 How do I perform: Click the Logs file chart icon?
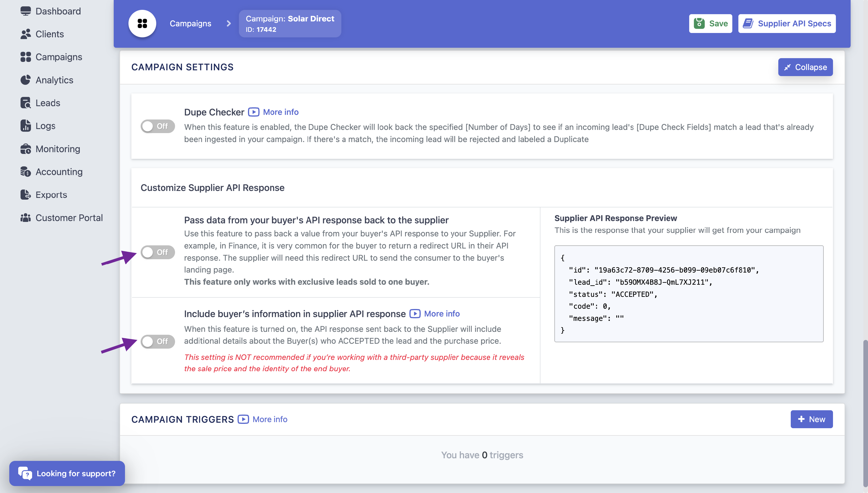coord(25,126)
